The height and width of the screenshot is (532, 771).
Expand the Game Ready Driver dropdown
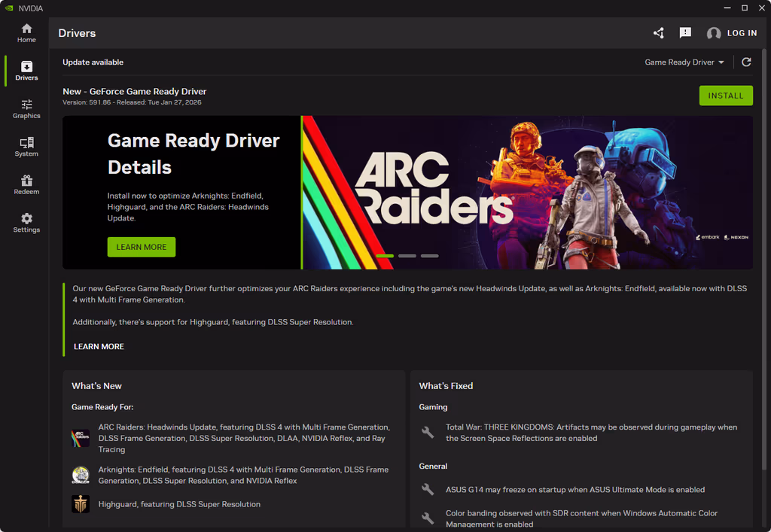(684, 62)
